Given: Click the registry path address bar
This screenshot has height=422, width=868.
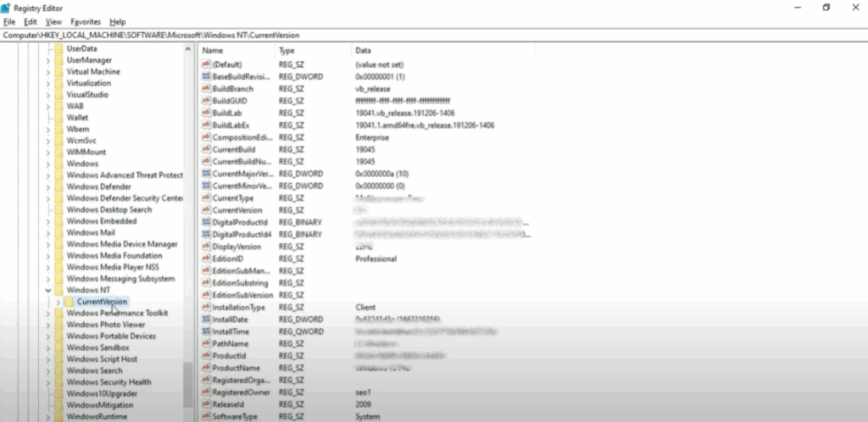Looking at the screenshot, I should pos(434,35).
